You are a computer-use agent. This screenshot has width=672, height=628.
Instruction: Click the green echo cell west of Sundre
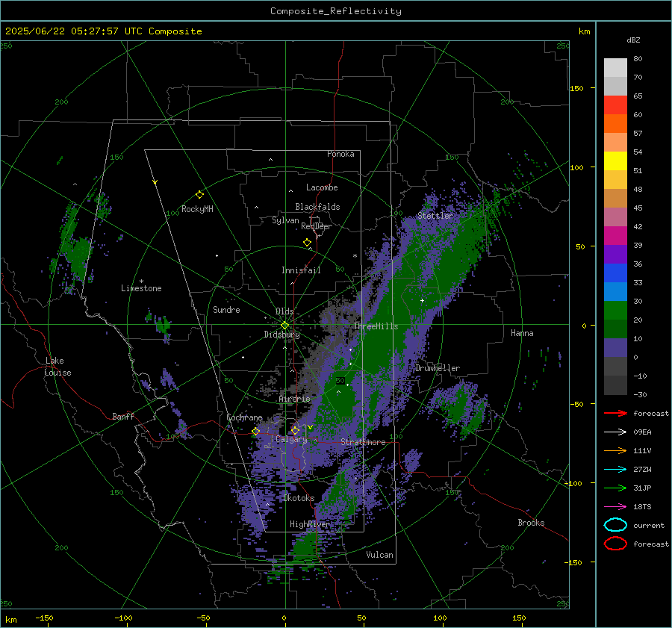click(163, 326)
